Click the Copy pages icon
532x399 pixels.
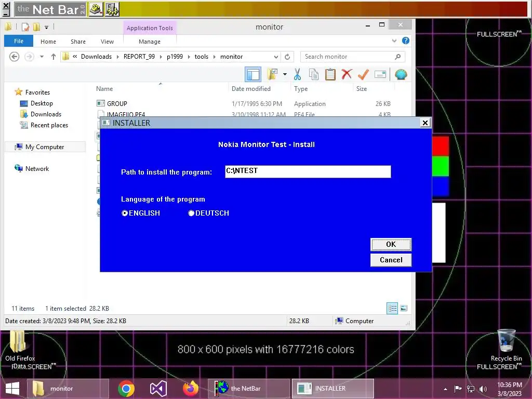(x=314, y=74)
